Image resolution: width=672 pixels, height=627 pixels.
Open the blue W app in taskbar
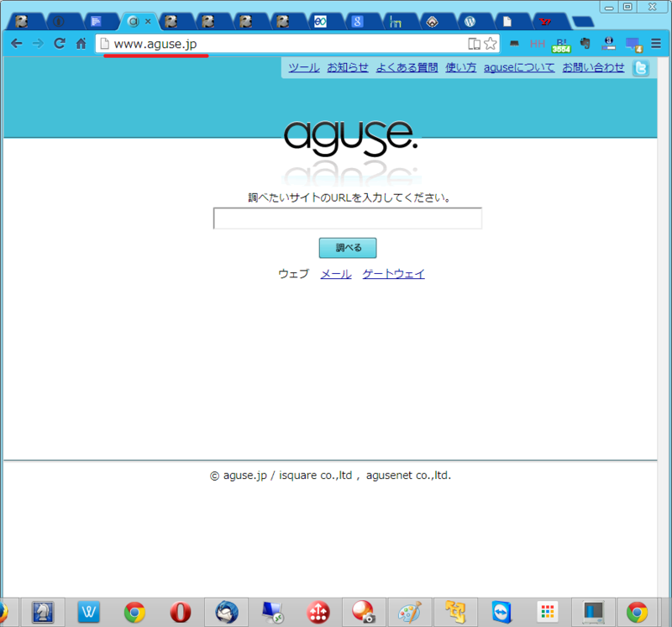pos(89,612)
